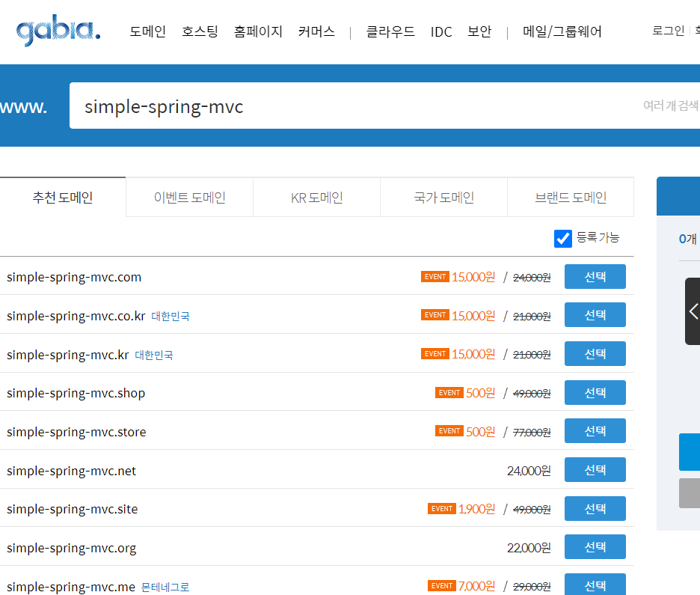Click the simple-spring-mvc.me domain name

[71, 587]
